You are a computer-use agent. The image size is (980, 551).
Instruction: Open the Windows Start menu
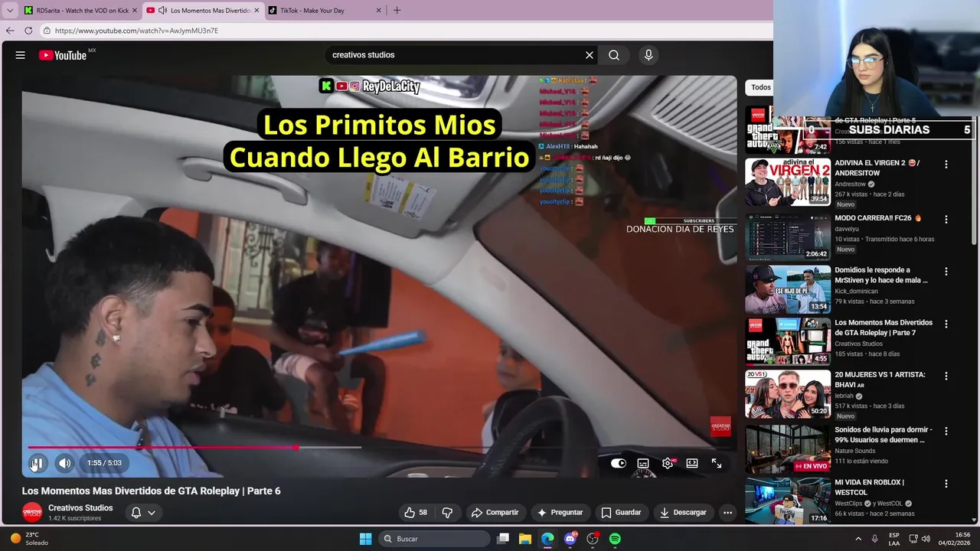[x=365, y=539]
